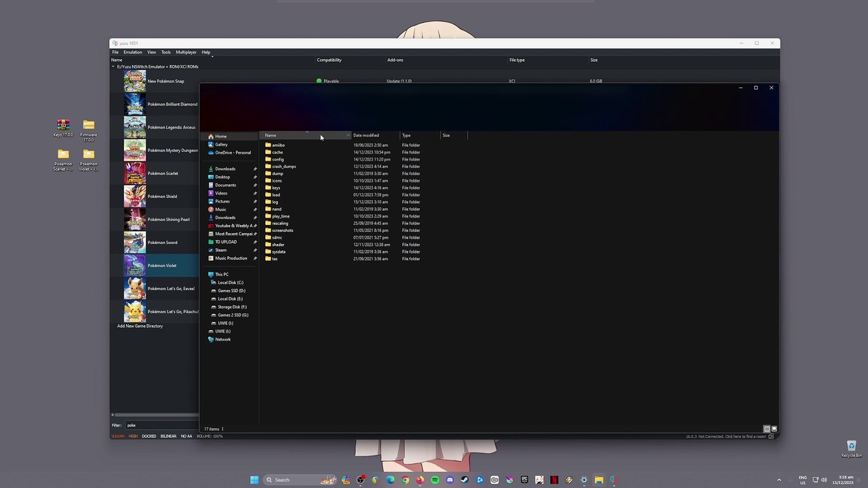Open Recycle Bin on the desktop
Image resolution: width=868 pixels, height=488 pixels.
tap(851, 446)
